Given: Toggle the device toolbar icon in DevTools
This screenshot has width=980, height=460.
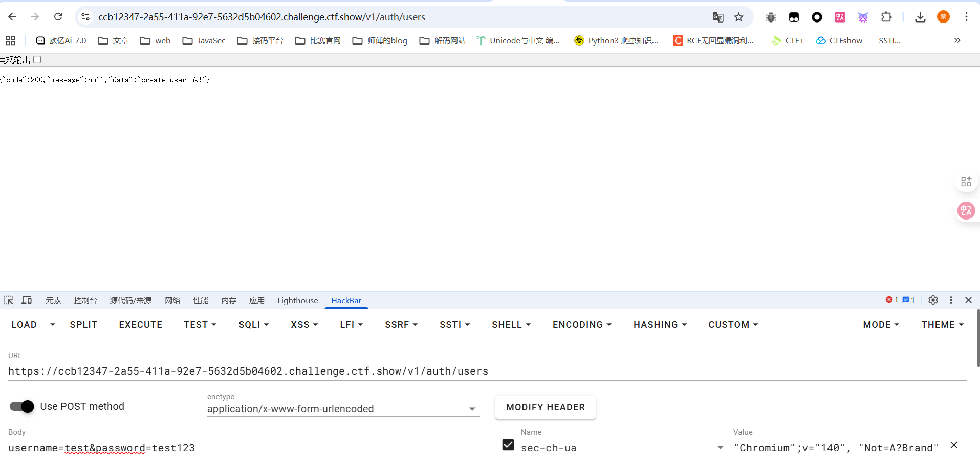Looking at the screenshot, I should (27, 300).
